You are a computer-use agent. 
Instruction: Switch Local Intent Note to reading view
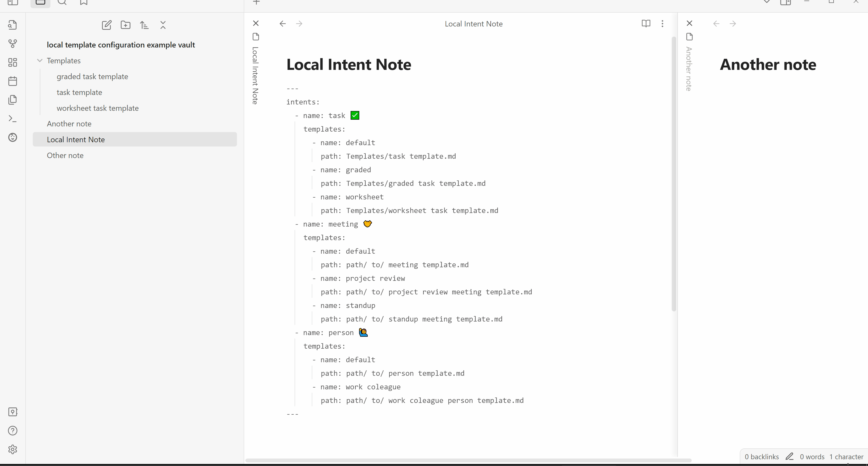(x=646, y=24)
